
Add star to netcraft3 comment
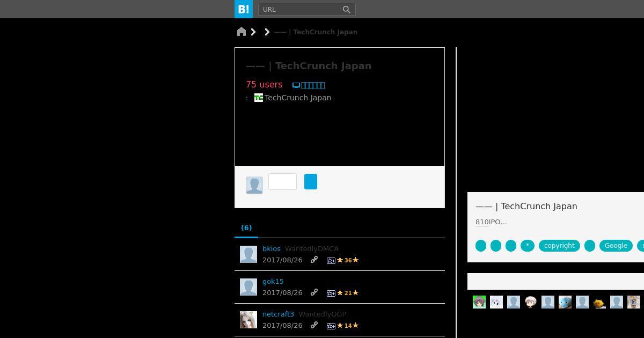(331, 326)
